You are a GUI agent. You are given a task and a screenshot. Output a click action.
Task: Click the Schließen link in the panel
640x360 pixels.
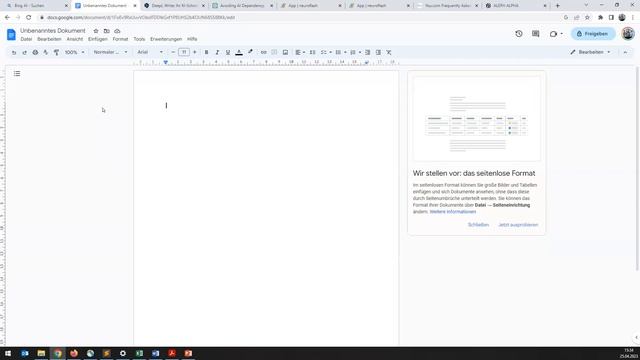point(478,225)
